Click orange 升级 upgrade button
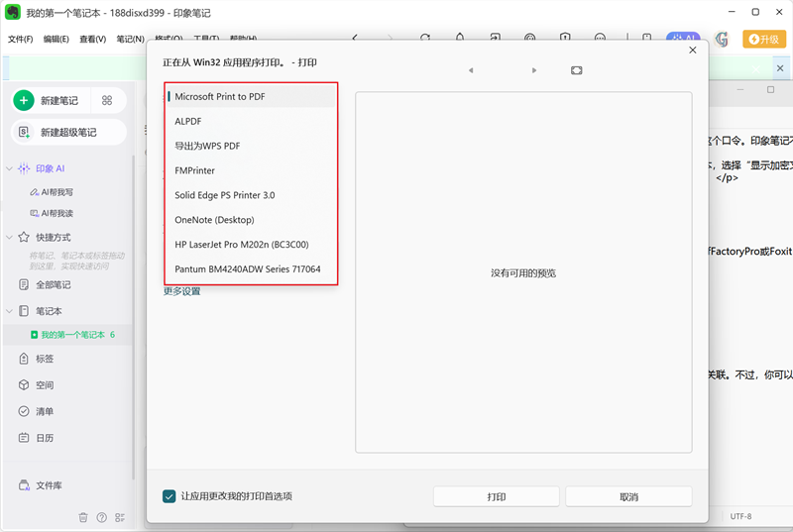This screenshot has height=532, width=793. 764,39
